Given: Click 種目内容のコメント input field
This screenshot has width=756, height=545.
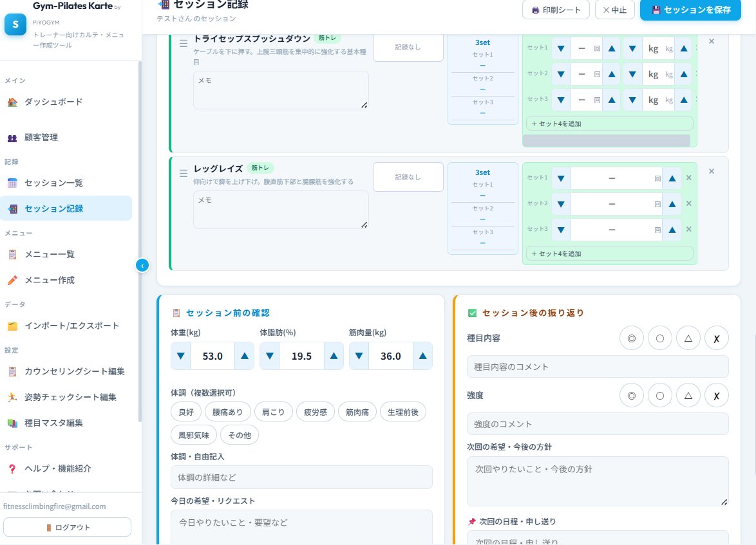Looking at the screenshot, I should (x=598, y=367).
